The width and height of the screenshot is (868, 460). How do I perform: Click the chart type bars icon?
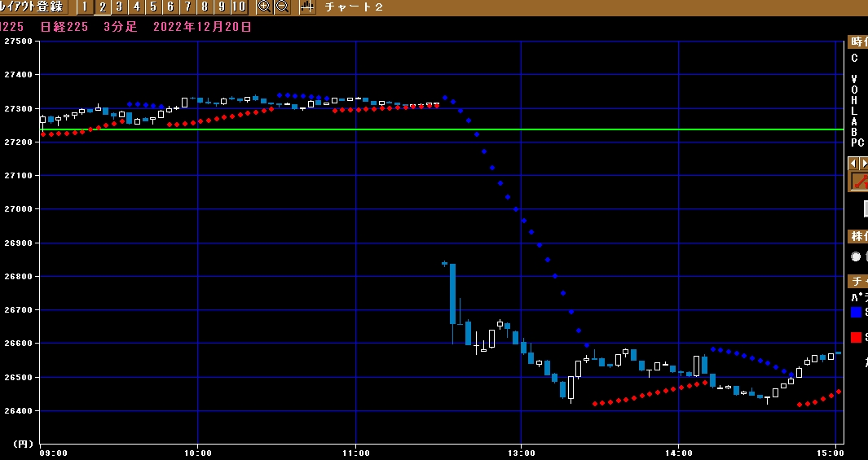(x=307, y=7)
